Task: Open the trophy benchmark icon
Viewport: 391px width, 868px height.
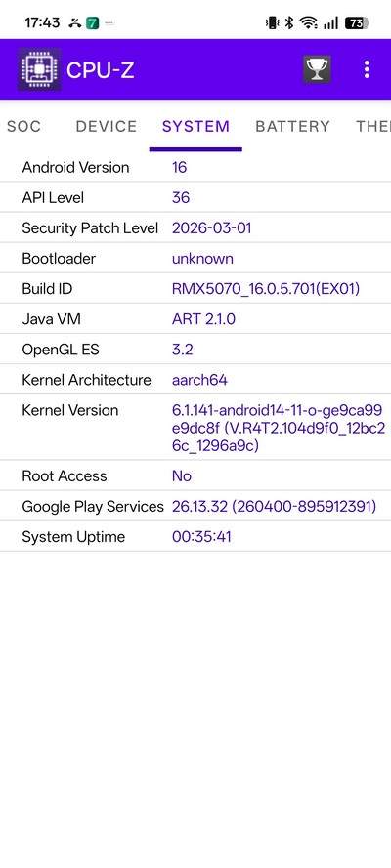Action: click(x=318, y=69)
